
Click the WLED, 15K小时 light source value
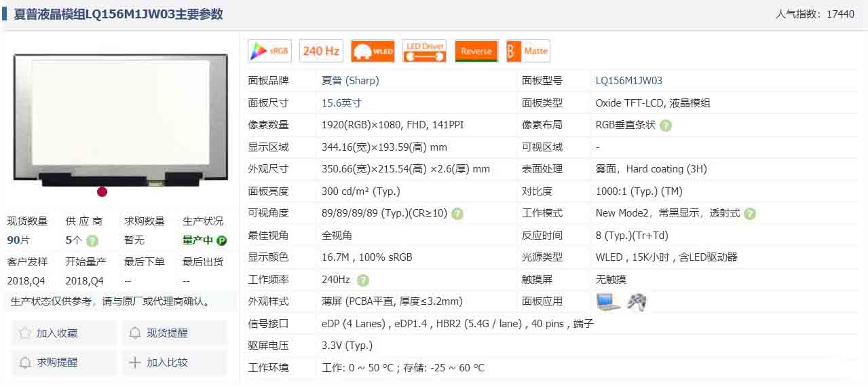pyautogui.click(x=666, y=257)
